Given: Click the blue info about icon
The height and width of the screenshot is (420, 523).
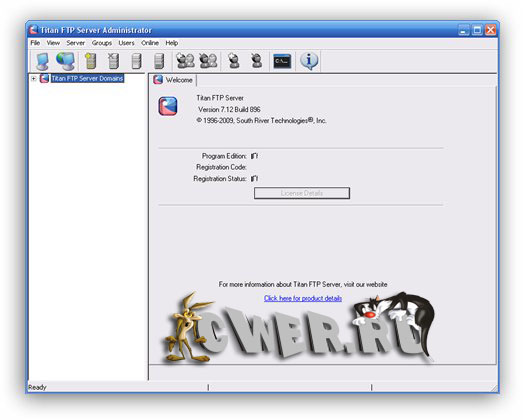Looking at the screenshot, I should [309, 61].
